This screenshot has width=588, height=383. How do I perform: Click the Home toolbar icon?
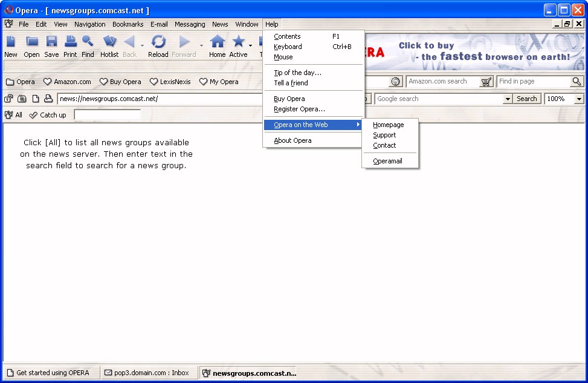coord(217,42)
